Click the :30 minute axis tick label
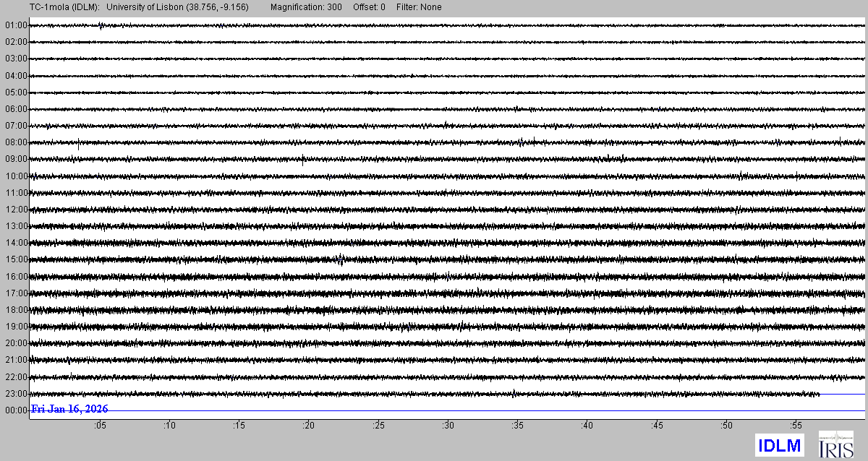 tap(448, 426)
